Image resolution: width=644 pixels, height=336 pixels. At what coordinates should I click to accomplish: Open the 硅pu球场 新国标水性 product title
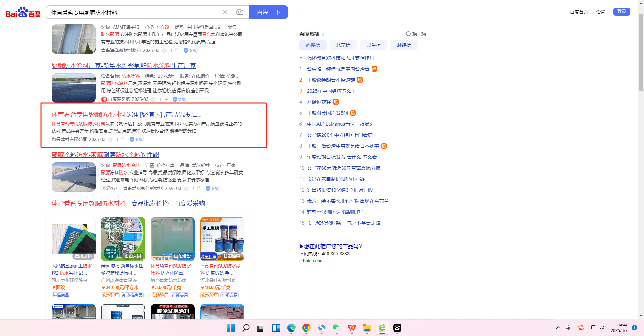122,269
